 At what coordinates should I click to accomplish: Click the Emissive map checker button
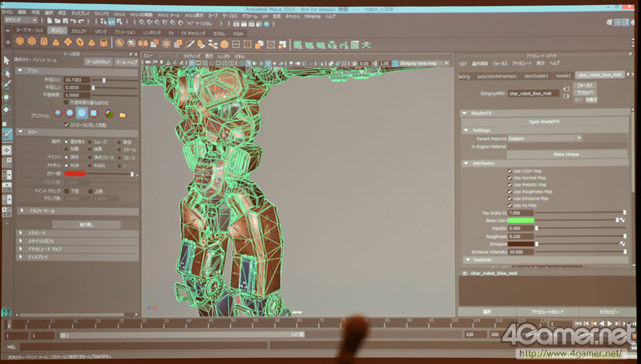622,244
